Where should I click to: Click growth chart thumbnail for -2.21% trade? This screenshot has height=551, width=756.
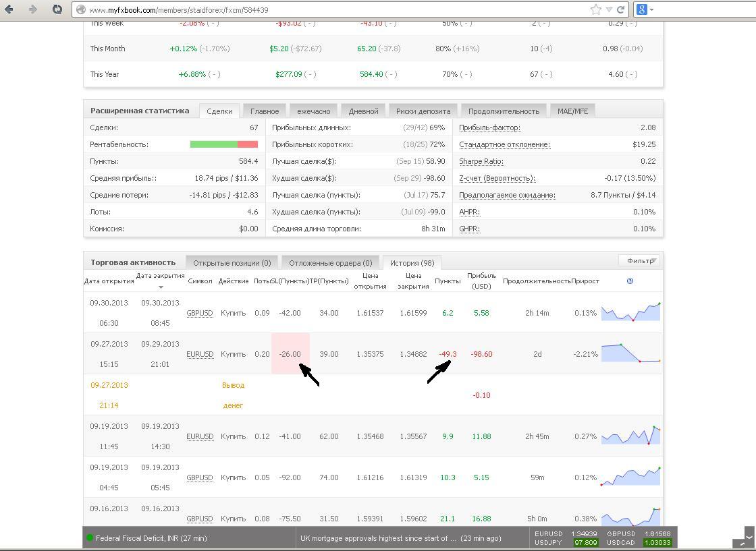click(630, 353)
